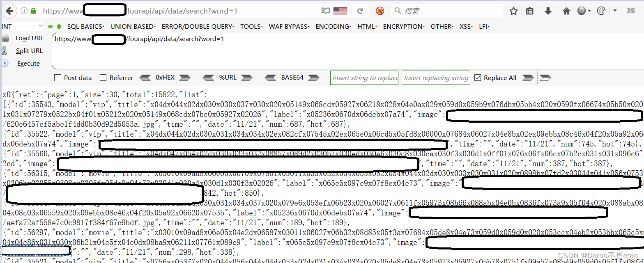The width and height of the screenshot is (644, 263).
Task: Enable the Referrer checkbox
Action: point(103,78)
